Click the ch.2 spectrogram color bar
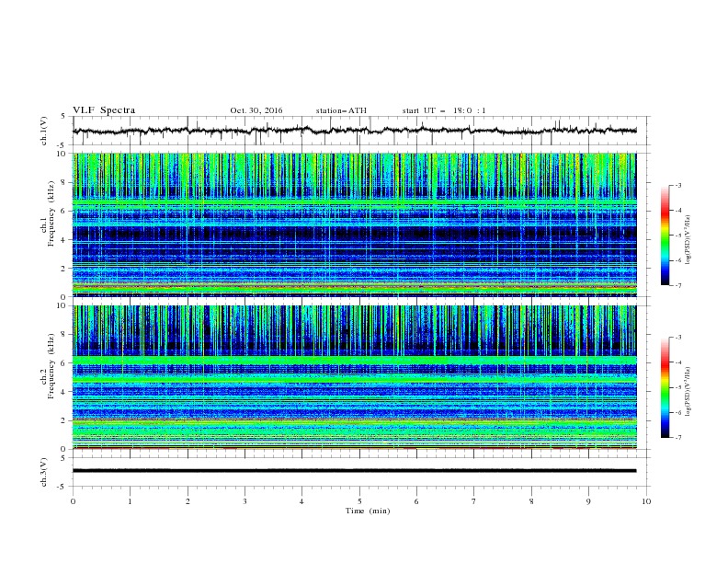This screenshot has height=563, width=728. [x=665, y=387]
